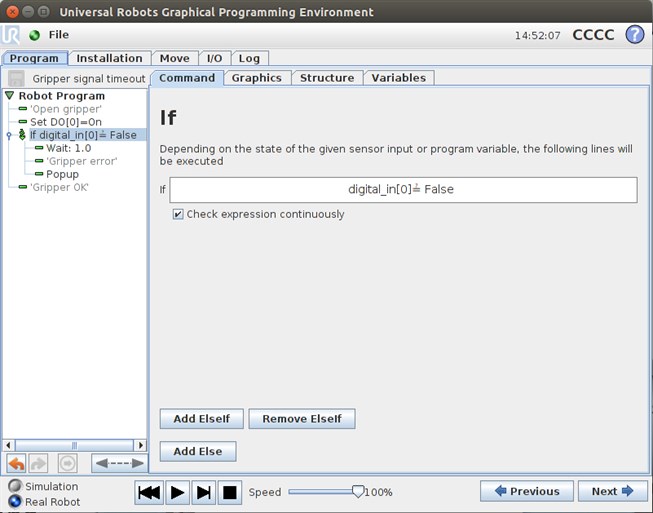The width and height of the screenshot is (653, 513).
Task: Select the 'Gripper OK' comment line
Action: coord(59,187)
